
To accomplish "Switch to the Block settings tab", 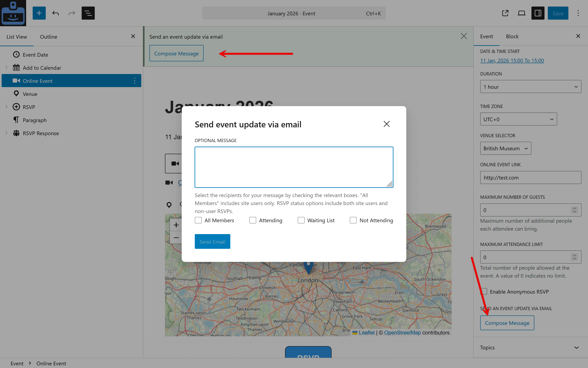I will 512,36.
